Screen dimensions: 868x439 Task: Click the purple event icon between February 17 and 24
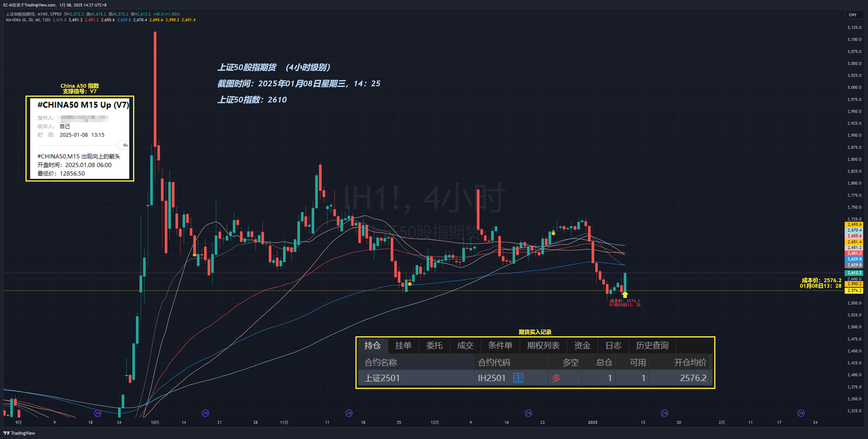(x=801, y=413)
